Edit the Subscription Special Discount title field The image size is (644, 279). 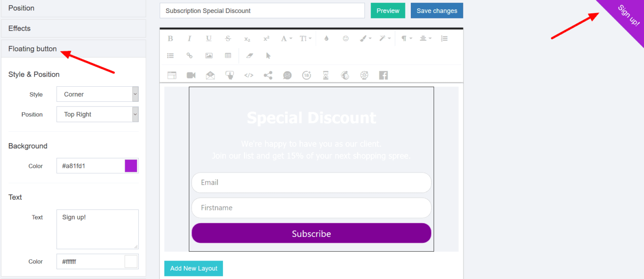coord(262,11)
